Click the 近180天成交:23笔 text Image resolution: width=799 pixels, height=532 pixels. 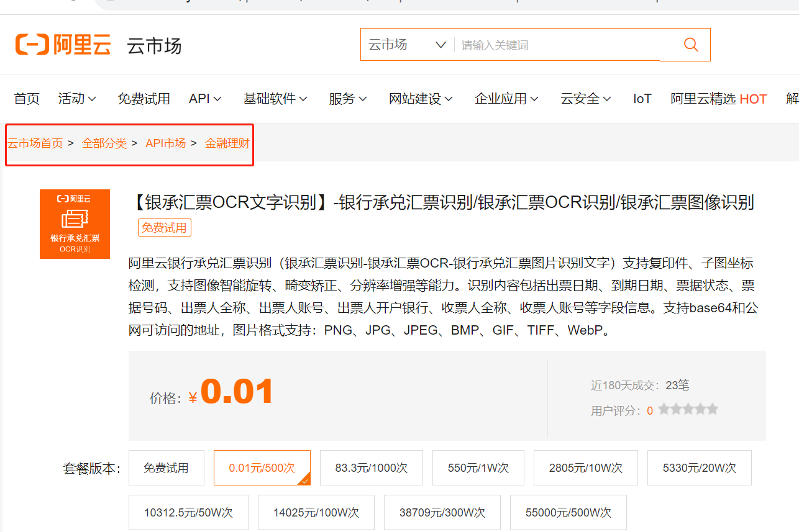[640, 385]
